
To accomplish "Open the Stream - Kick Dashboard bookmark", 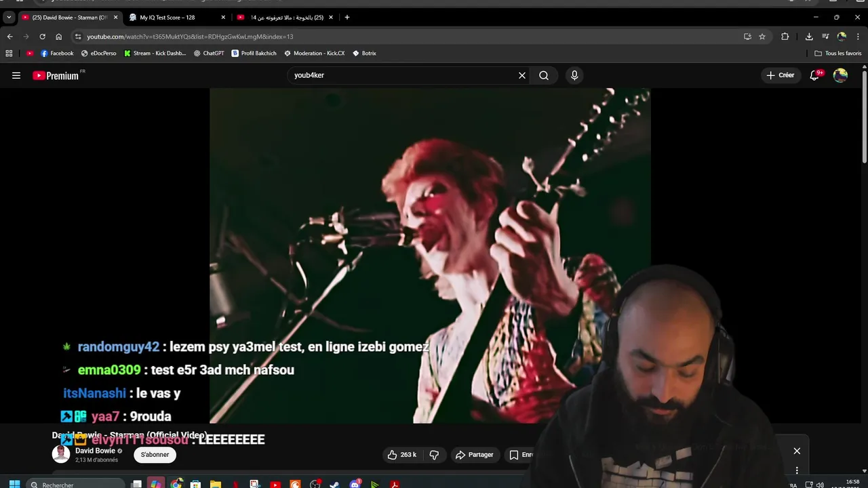I will [x=155, y=53].
